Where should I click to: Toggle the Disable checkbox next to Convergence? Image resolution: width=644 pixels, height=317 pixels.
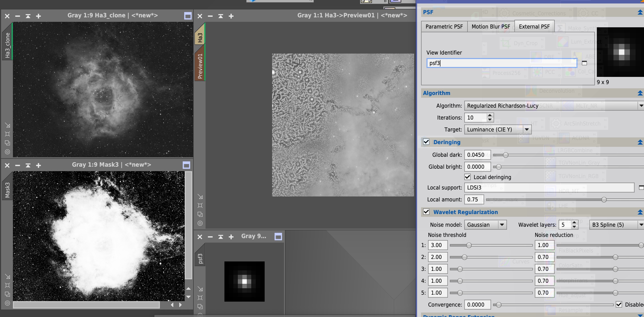(619, 305)
